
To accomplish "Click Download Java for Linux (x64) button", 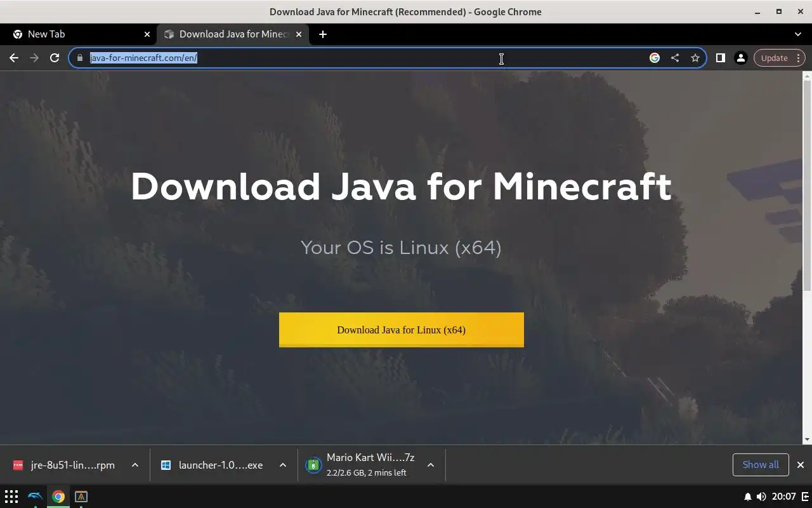I will [402, 330].
